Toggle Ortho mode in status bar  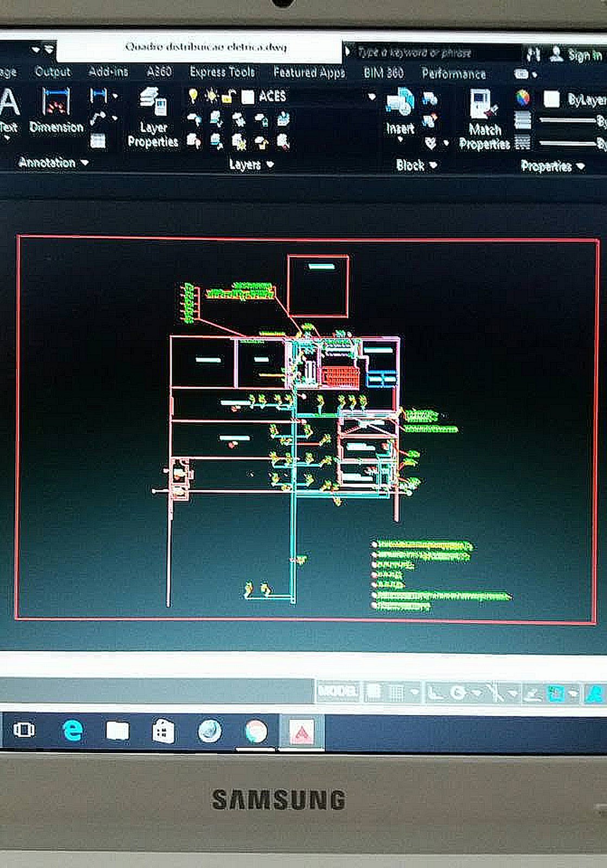[x=435, y=692]
